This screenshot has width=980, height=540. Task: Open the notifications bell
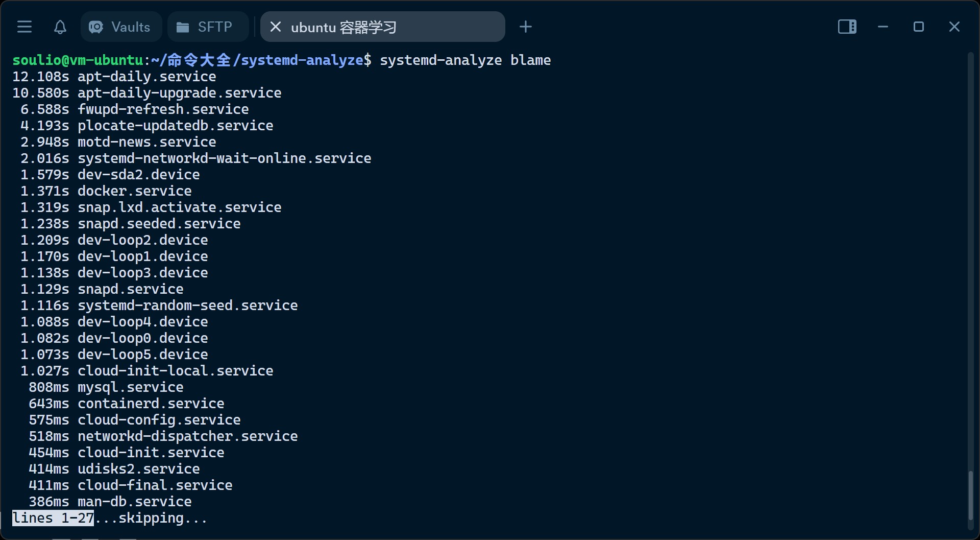60,27
